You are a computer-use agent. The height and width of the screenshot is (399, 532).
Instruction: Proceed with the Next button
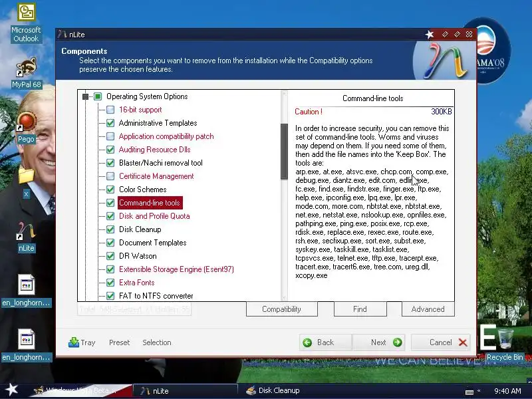378,342
